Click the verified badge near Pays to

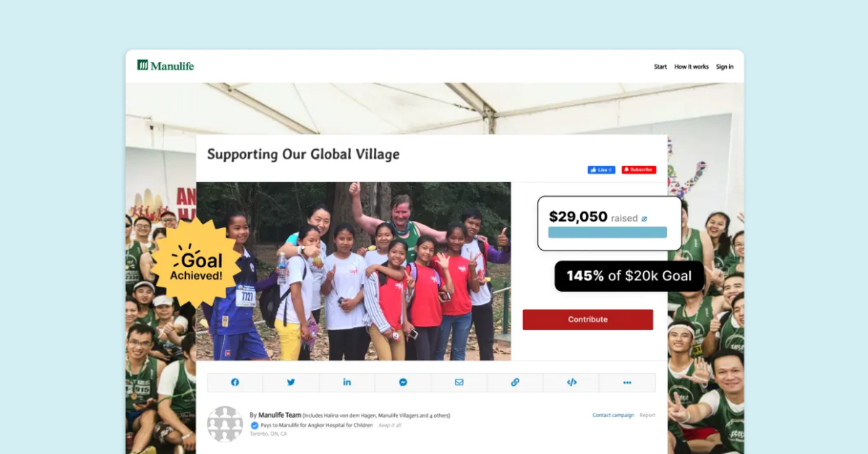255,425
